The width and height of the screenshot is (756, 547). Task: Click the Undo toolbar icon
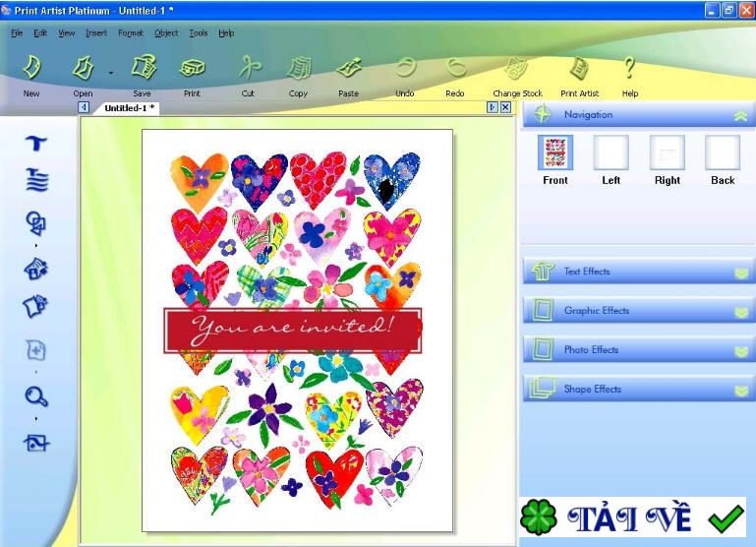[405, 67]
